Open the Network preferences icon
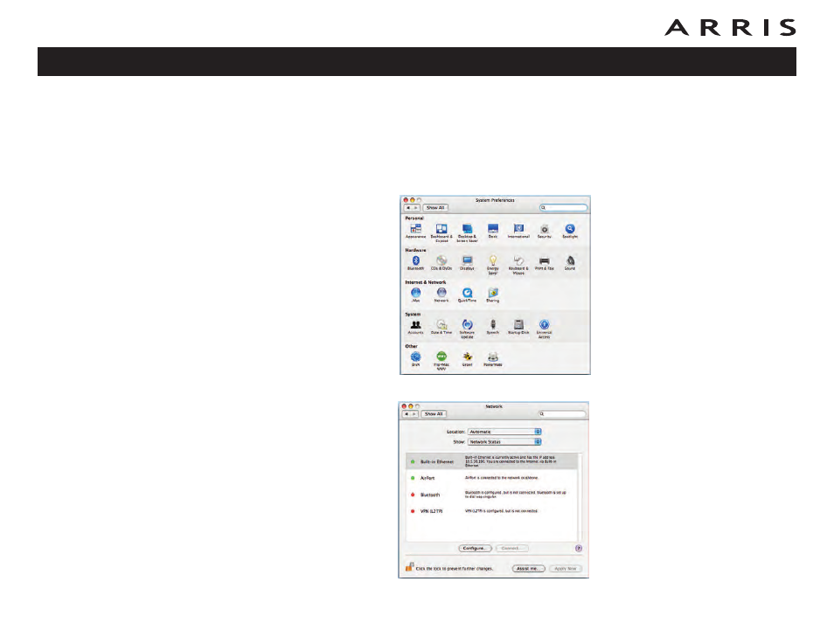The width and height of the screenshot is (834, 644). click(441, 293)
